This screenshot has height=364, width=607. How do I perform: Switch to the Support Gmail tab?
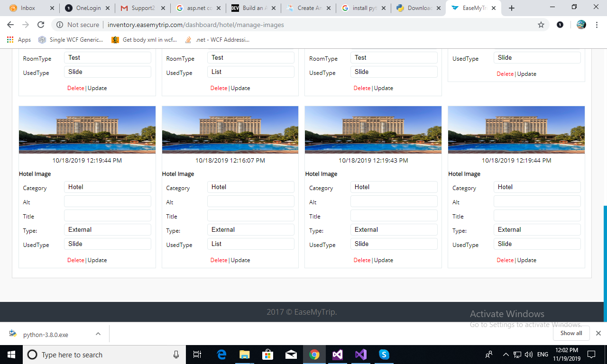tap(142, 8)
